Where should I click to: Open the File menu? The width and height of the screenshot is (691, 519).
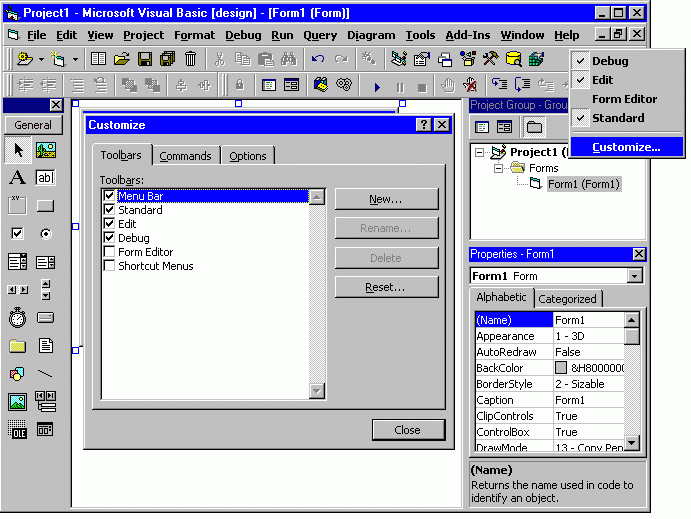[x=37, y=35]
